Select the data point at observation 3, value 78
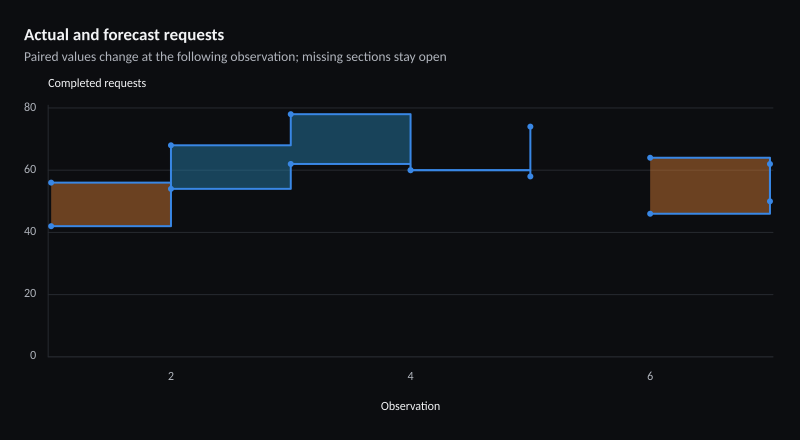Image resolution: width=800 pixels, height=440 pixels. [291, 114]
